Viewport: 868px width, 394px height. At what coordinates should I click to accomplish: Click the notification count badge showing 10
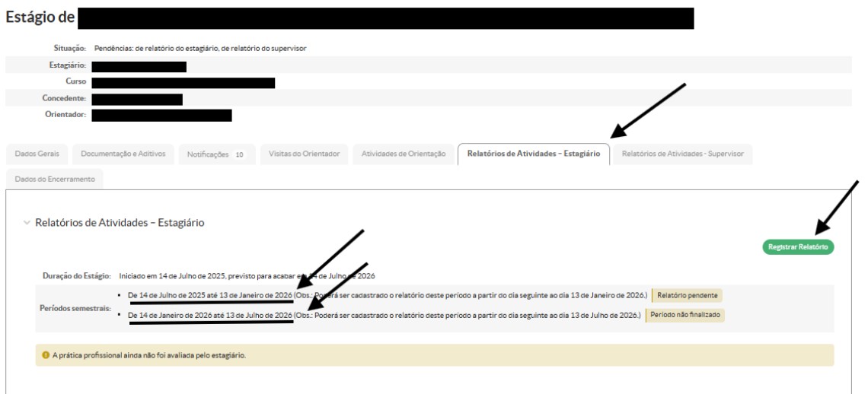click(x=239, y=154)
